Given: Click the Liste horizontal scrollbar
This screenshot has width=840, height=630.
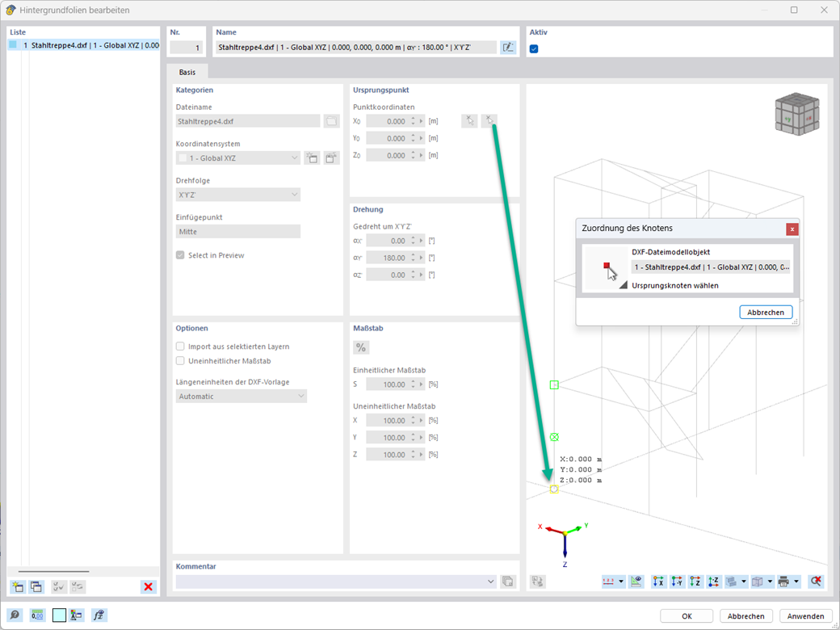Looking at the screenshot, I should tap(53, 572).
